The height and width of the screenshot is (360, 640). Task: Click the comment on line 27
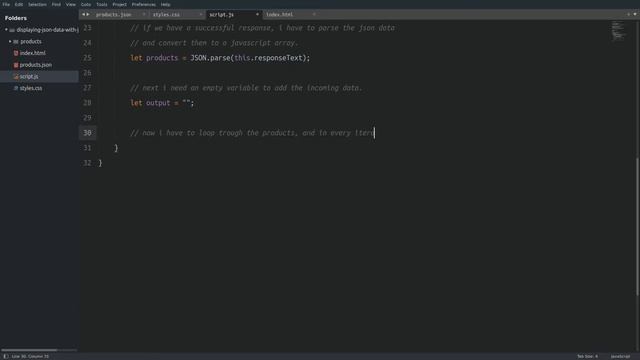point(246,88)
